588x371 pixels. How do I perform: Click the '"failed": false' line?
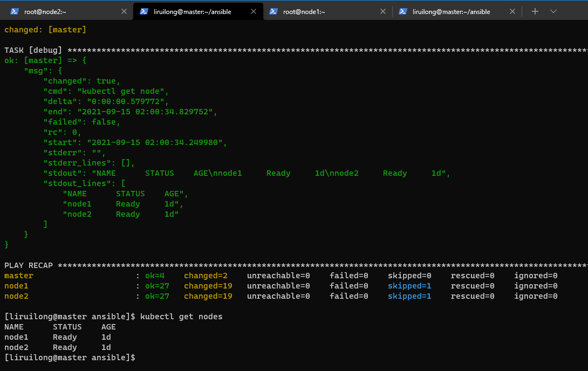tap(82, 122)
